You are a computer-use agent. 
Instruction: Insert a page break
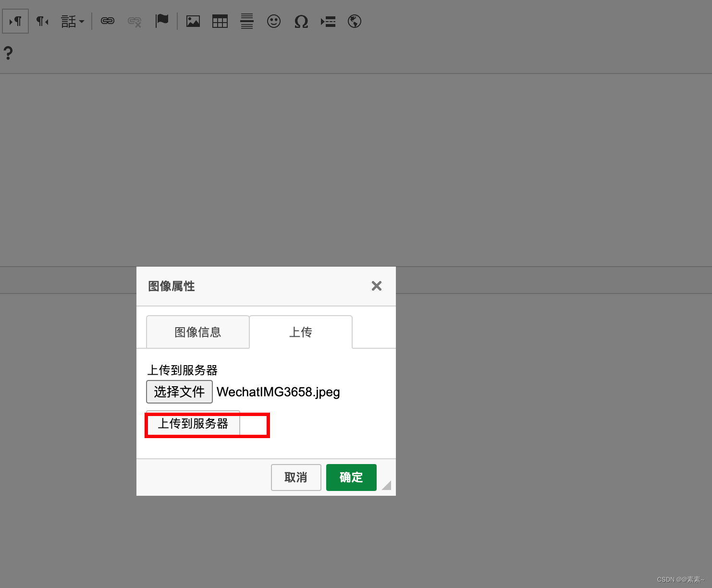pos(328,21)
